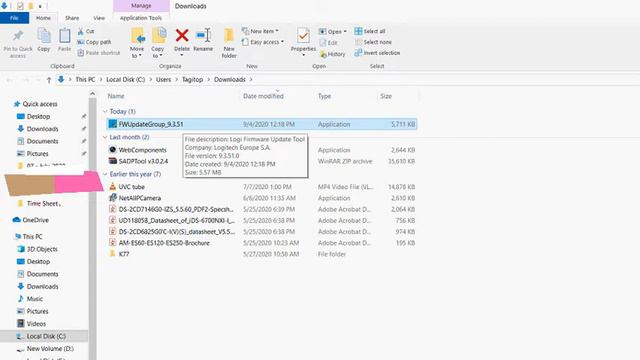Image resolution: width=640 pixels, height=360 pixels.
Task: Click Pin to Quick access icon
Action: [x=18, y=36]
